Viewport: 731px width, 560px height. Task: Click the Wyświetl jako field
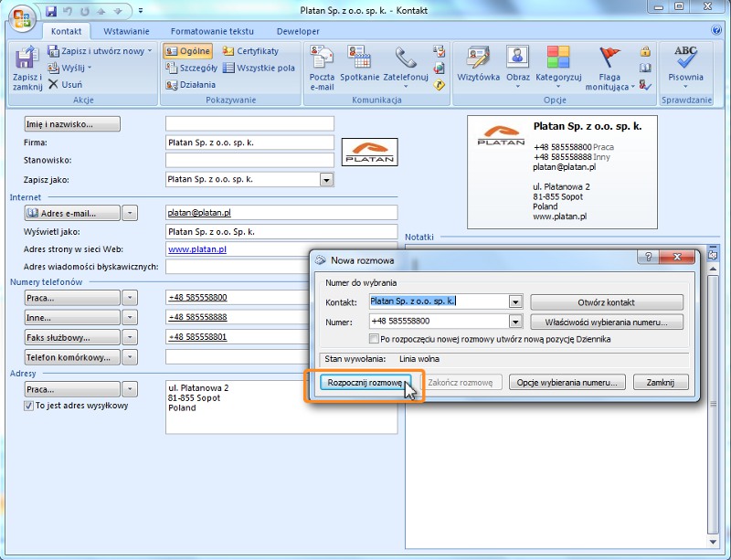281,232
